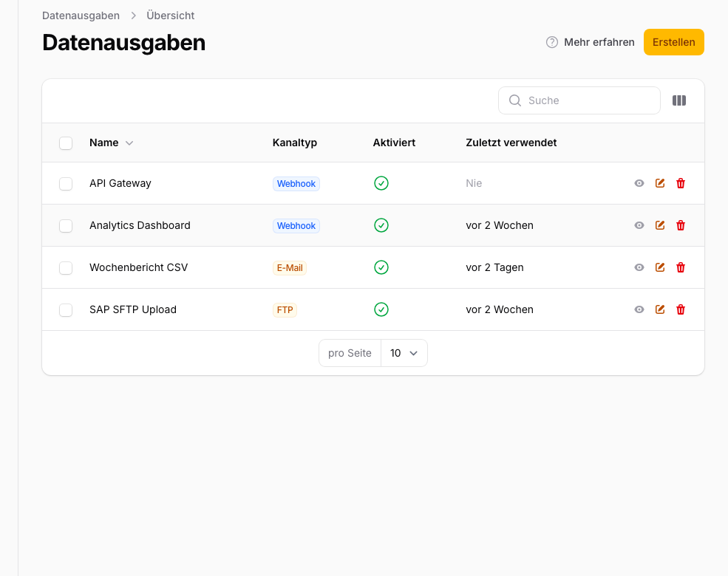This screenshot has height=576, width=728.
Task: View the Wochenbericht CSV details via eye icon
Action: point(639,267)
